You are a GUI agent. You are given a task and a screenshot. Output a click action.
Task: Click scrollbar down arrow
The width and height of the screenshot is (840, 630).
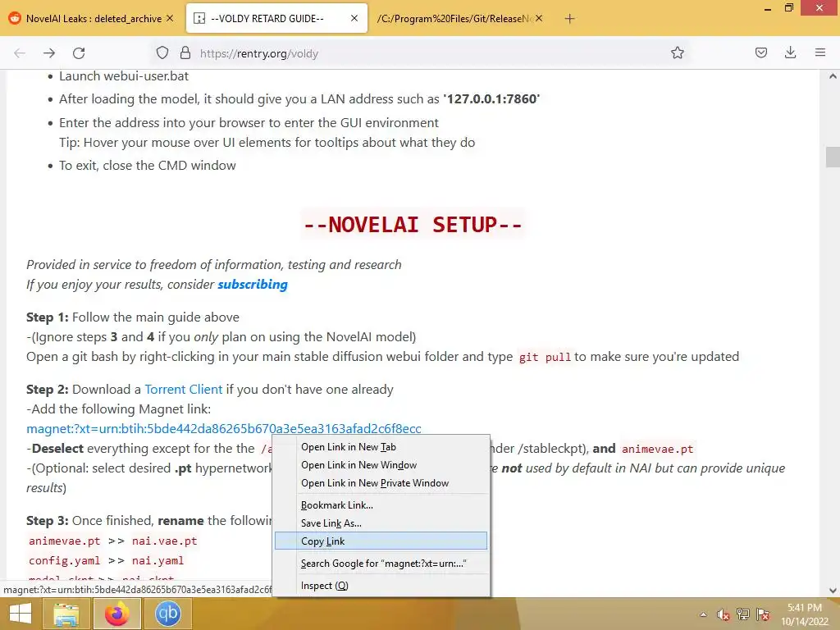tap(833, 591)
